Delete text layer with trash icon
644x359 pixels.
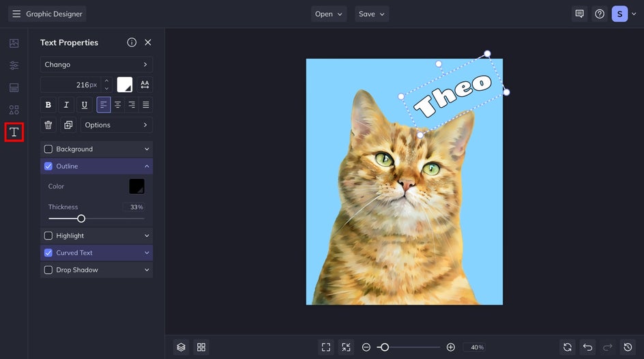48,125
